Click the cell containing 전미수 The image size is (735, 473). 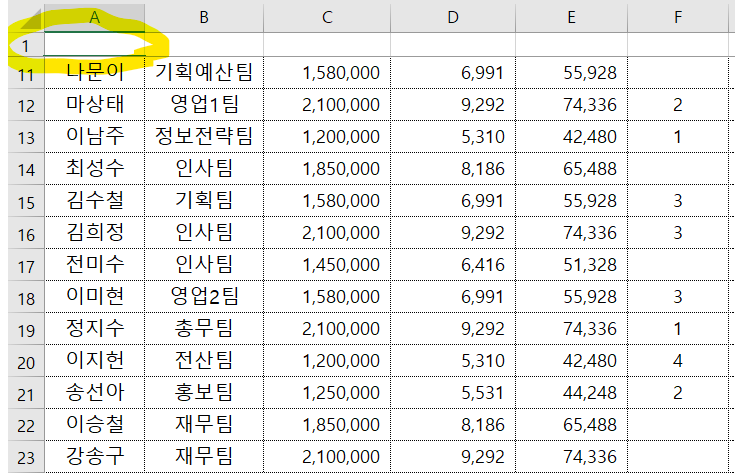tap(94, 264)
